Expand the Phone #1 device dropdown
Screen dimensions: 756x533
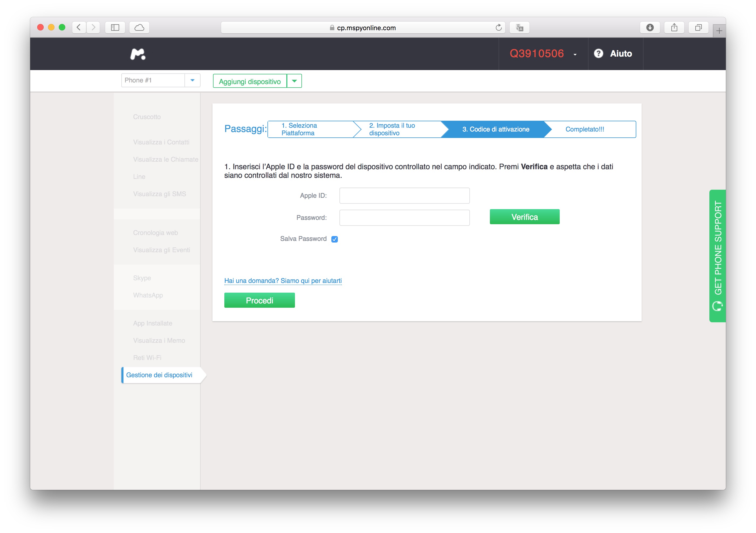pos(192,80)
